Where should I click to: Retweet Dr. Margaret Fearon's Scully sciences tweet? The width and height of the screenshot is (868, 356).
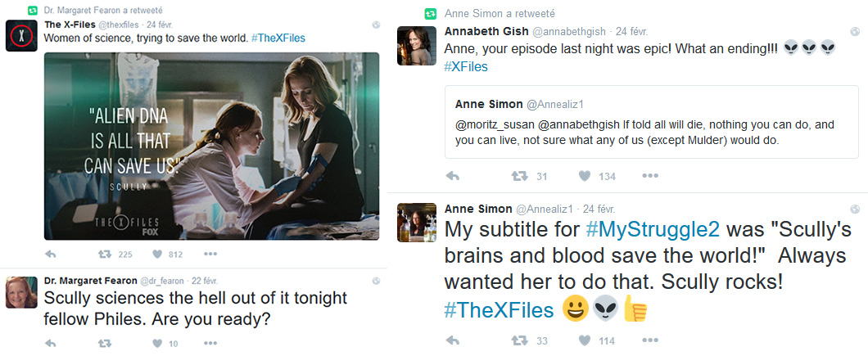click(103, 343)
